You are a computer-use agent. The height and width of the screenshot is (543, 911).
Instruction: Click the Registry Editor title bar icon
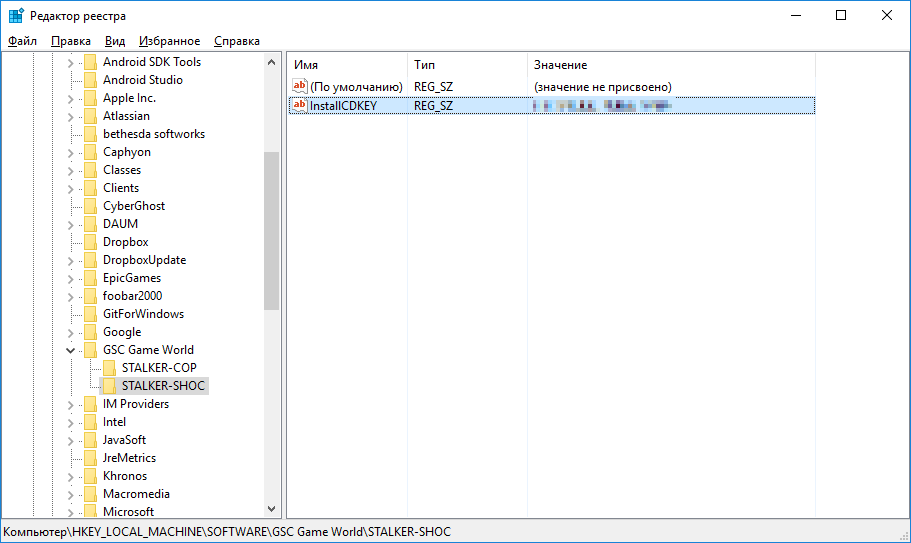[16, 16]
